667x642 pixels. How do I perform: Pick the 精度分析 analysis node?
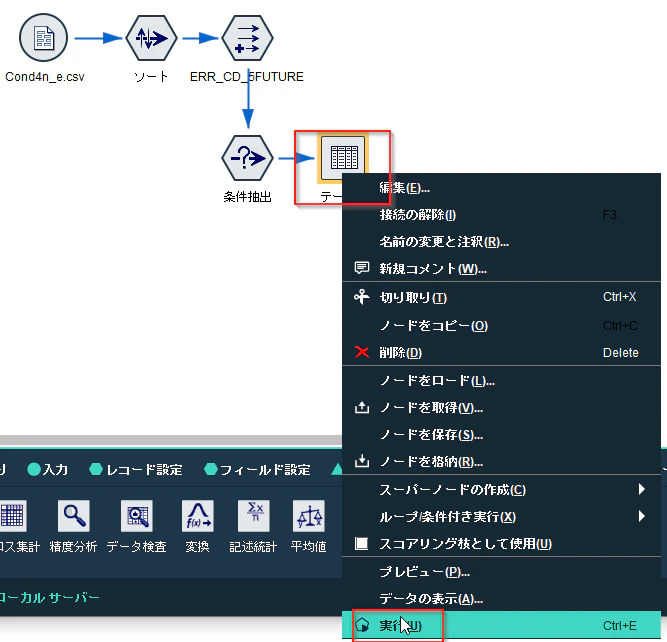(x=74, y=516)
